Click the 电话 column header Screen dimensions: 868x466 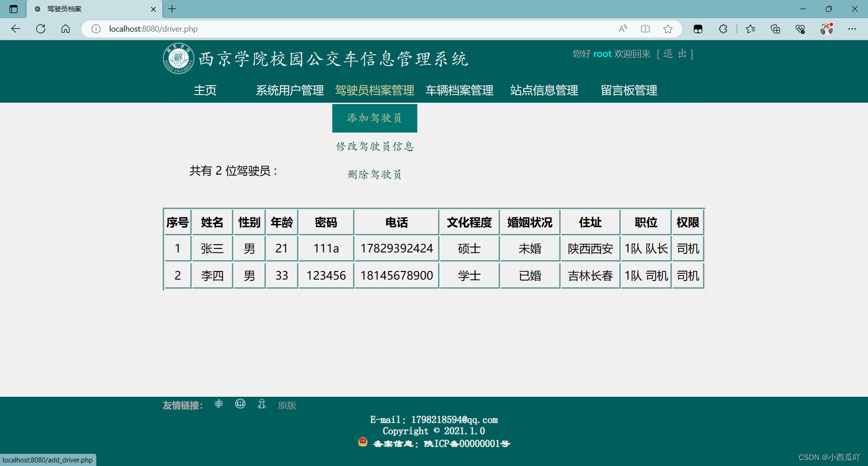pos(396,222)
